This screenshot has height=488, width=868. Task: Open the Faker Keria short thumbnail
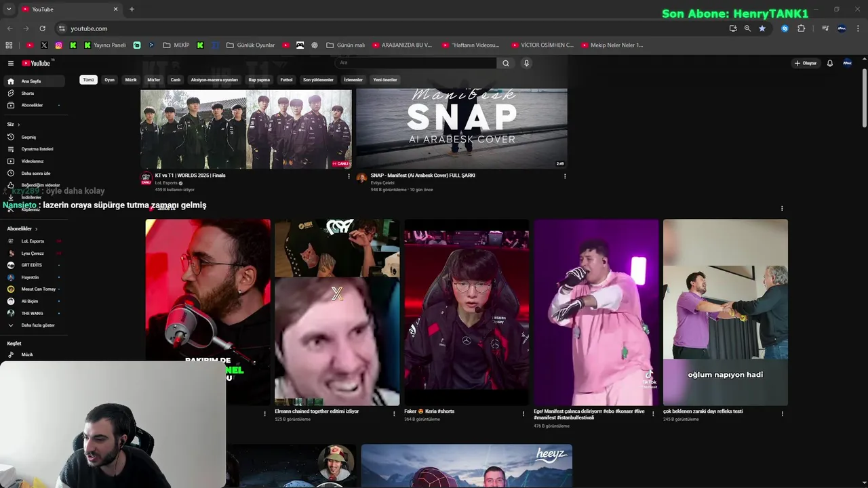pos(467,312)
